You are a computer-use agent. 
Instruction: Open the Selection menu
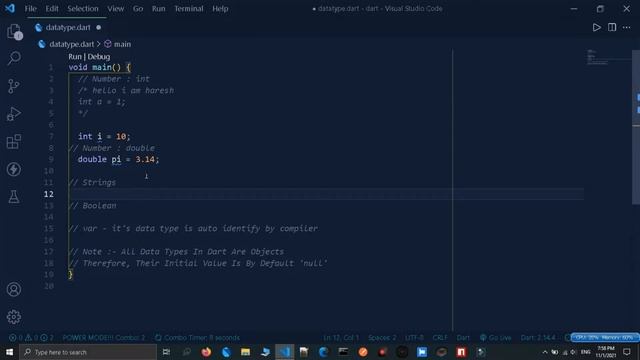pyautogui.click(x=83, y=9)
